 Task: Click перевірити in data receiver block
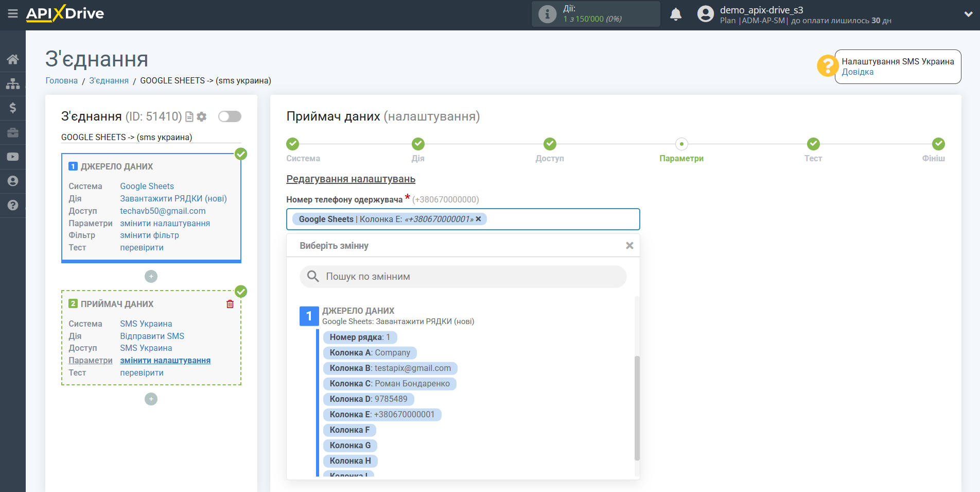pyautogui.click(x=142, y=372)
